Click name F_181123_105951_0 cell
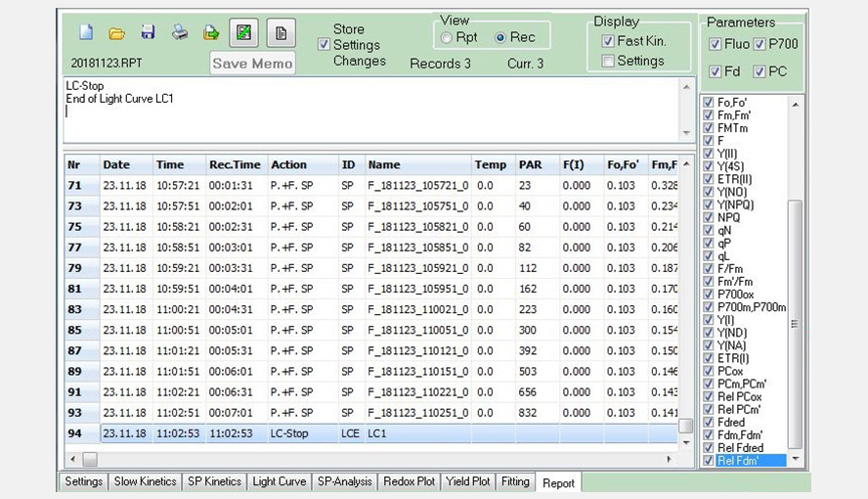This screenshot has height=499, width=868. [x=418, y=289]
